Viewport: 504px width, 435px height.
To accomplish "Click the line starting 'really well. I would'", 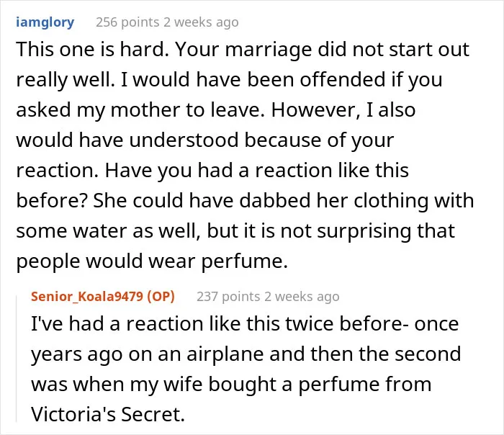I will click(229, 80).
